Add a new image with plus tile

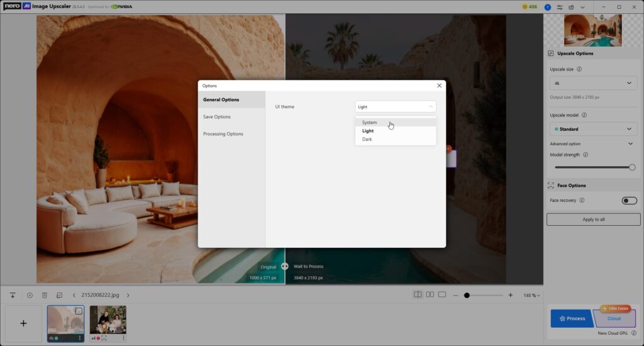point(23,323)
